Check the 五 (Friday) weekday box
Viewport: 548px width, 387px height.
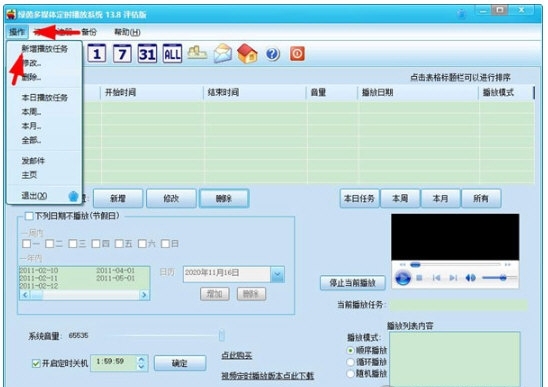point(119,243)
